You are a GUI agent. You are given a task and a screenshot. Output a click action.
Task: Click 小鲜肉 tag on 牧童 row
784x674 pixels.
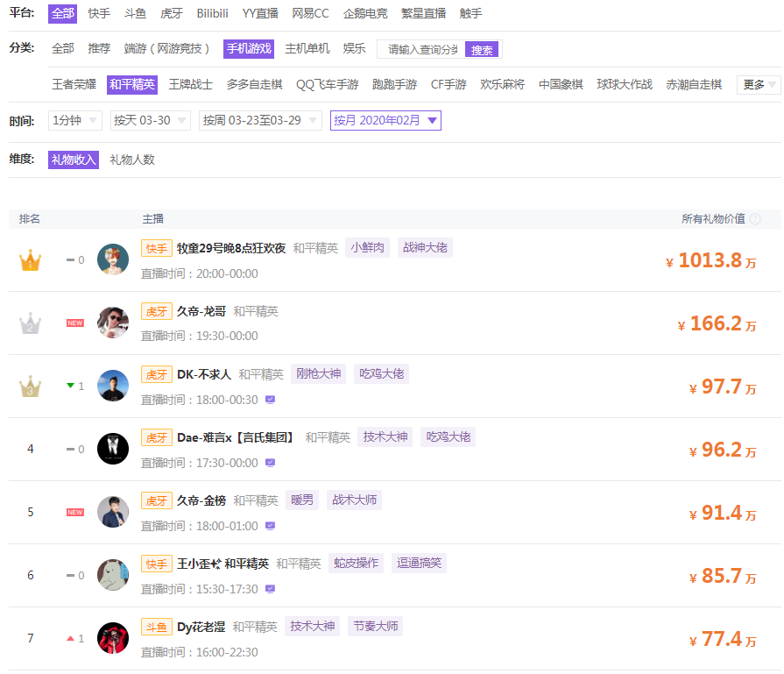click(368, 248)
